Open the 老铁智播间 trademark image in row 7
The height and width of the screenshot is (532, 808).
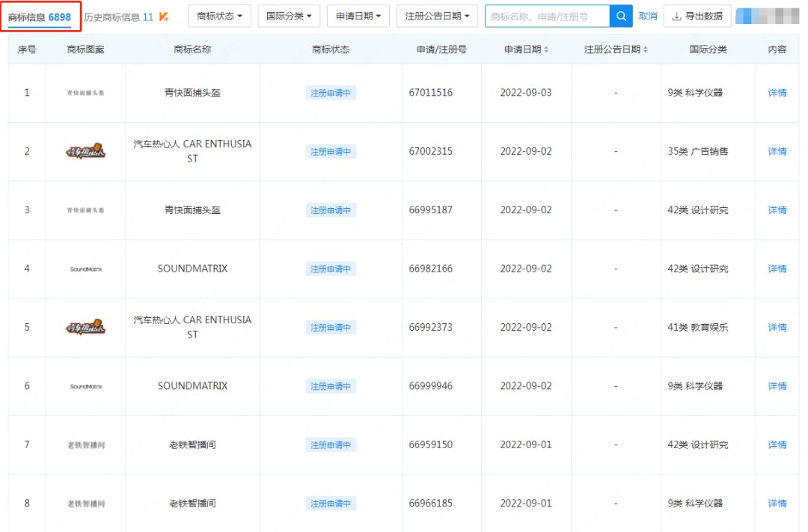[x=85, y=444]
